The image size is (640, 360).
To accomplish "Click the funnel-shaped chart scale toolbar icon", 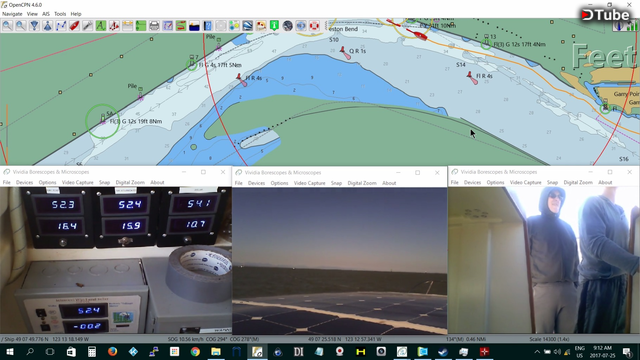I will 34,26.
